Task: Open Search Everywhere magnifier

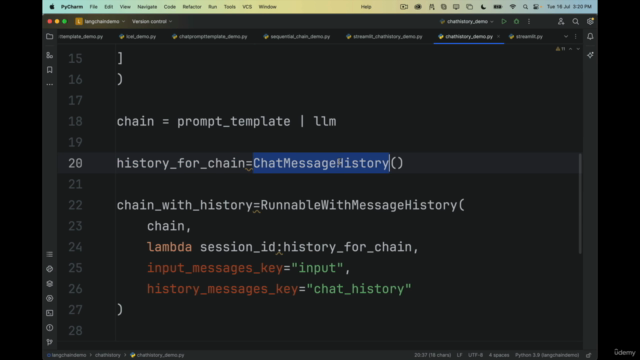Action: click(x=576, y=21)
